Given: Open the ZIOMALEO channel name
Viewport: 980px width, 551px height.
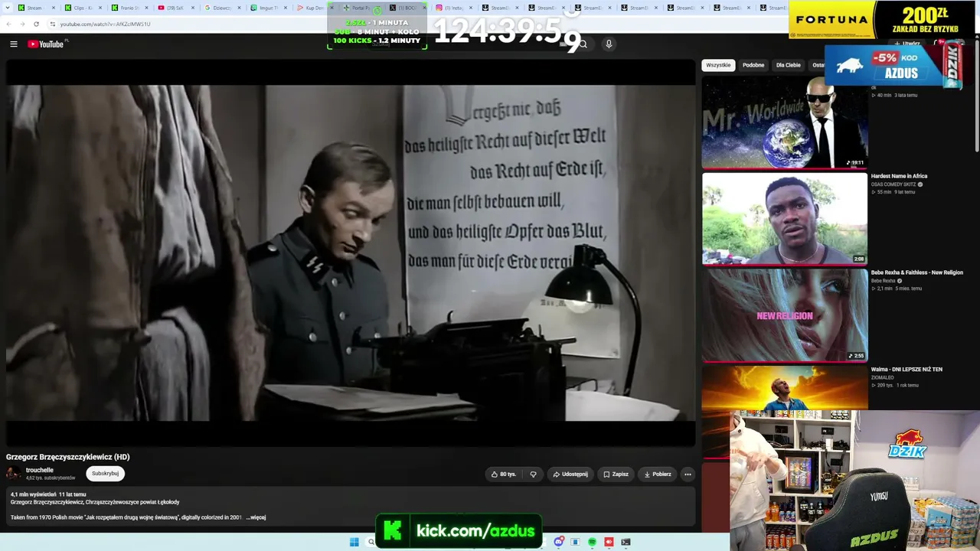Looking at the screenshot, I should click(x=883, y=377).
